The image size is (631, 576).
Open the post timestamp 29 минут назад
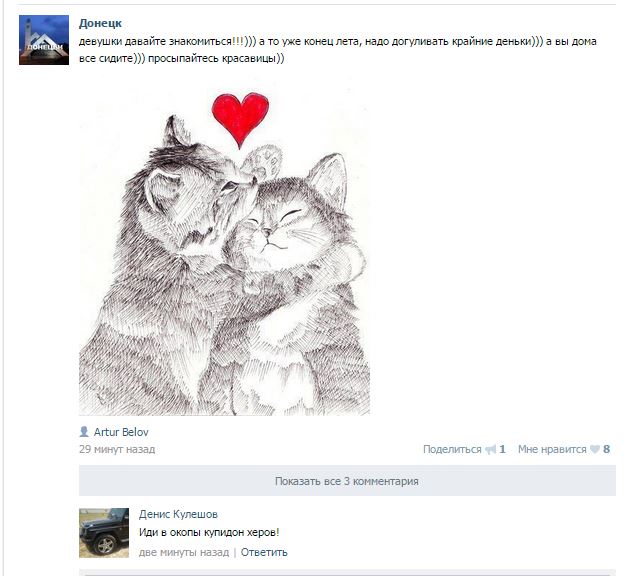[x=117, y=449]
